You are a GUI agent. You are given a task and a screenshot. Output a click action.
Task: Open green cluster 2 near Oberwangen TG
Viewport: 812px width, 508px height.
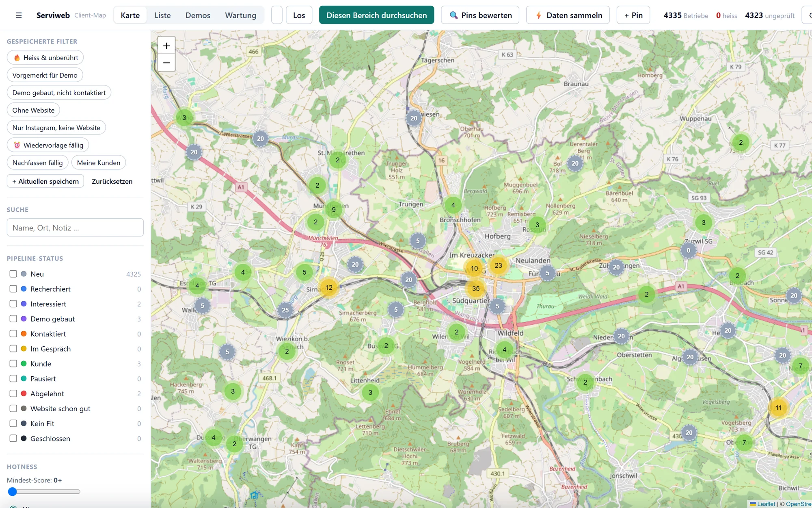click(234, 444)
